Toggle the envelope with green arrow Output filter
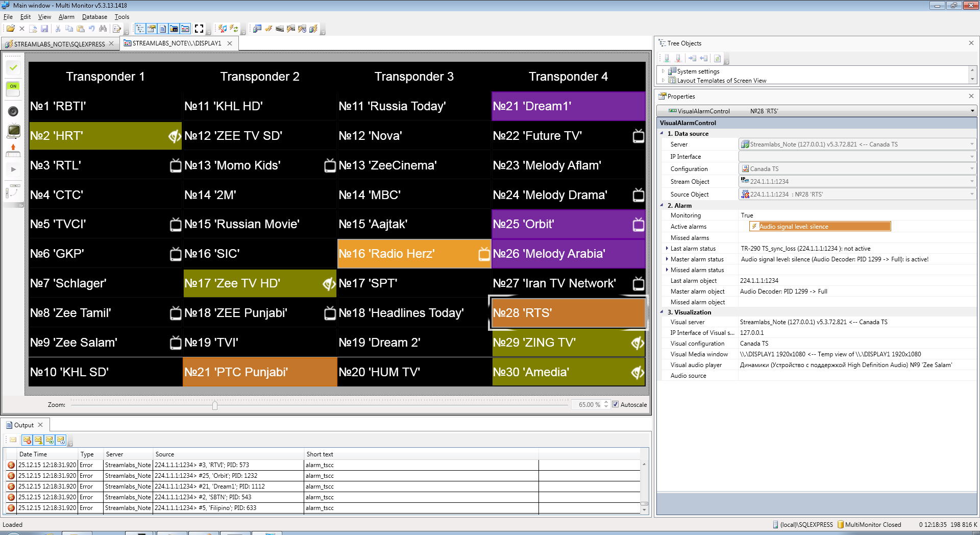This screenshot has height=535, width=980. (x=50, y=440)
